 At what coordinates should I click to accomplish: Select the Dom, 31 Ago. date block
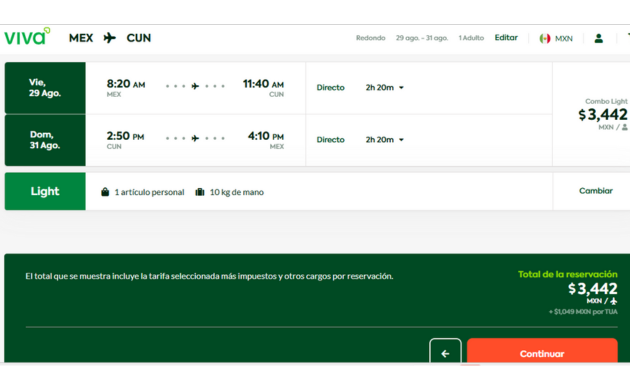pos(45,140)
